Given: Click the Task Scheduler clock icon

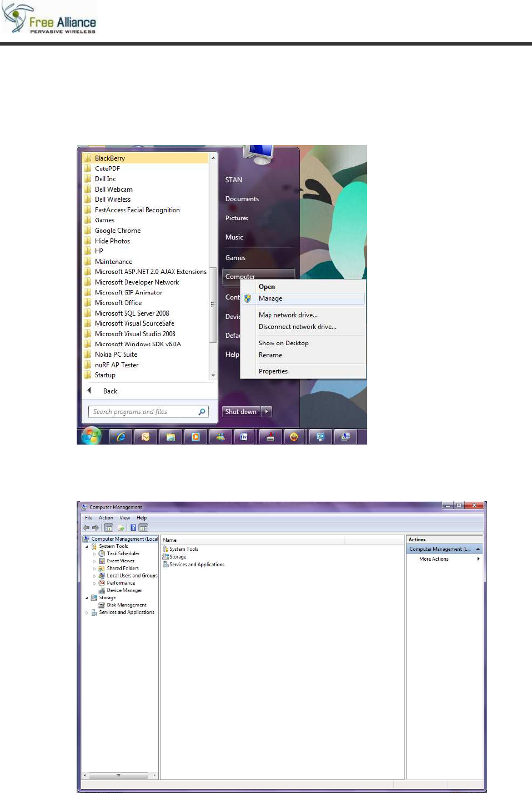Looking at the screenshot, I should [102, 553].
